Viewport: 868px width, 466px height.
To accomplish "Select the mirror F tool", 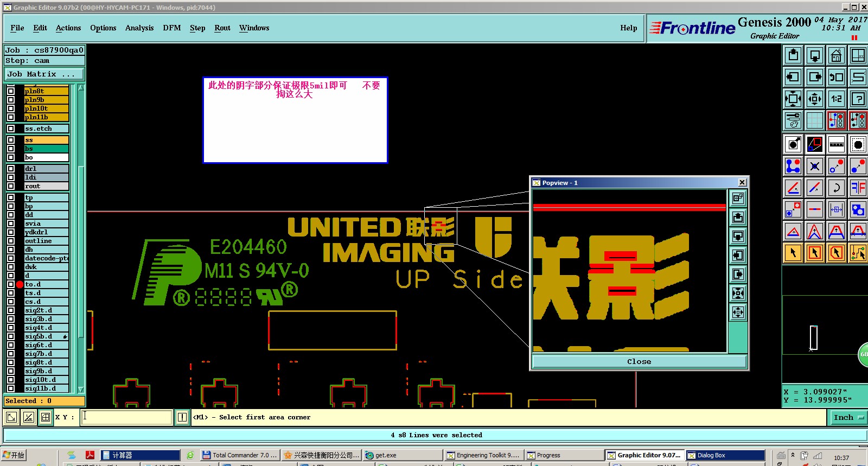I will [x=858, y=188].
